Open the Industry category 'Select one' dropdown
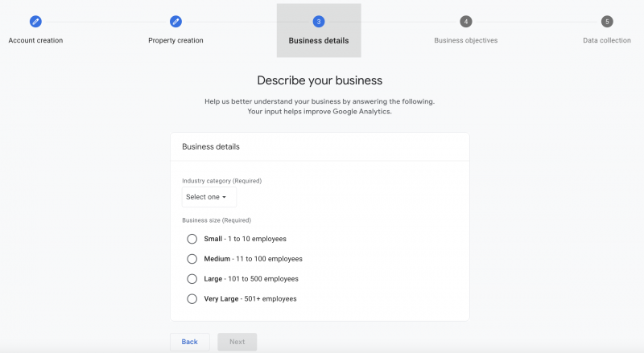Image resolution: width=644 pixels, height=353 pixels. 206,197
